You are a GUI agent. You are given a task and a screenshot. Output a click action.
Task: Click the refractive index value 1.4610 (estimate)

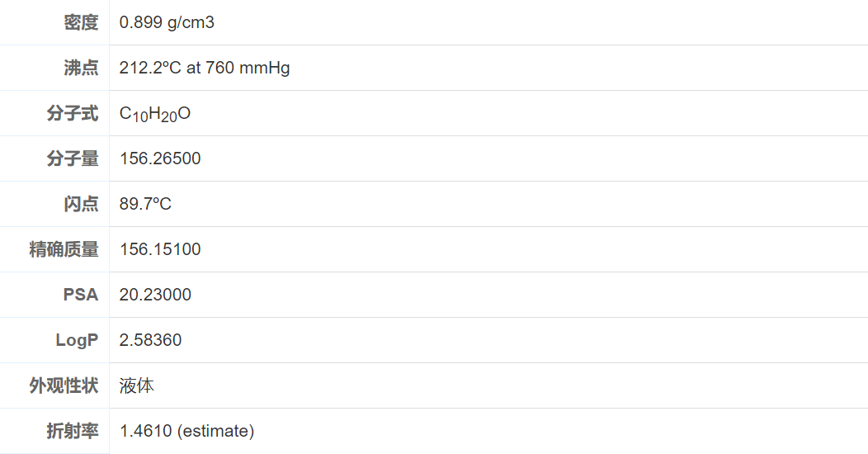click(186, 431)
